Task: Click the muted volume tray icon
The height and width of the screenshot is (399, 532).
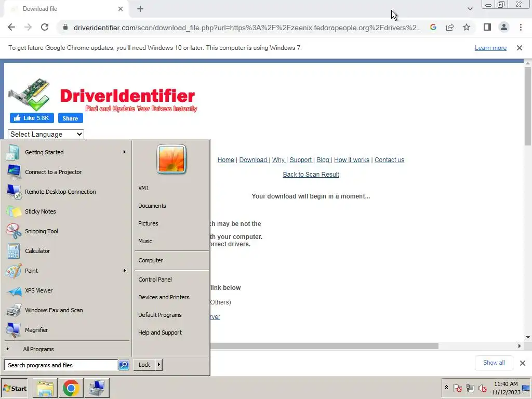Action: coord(482,388)
